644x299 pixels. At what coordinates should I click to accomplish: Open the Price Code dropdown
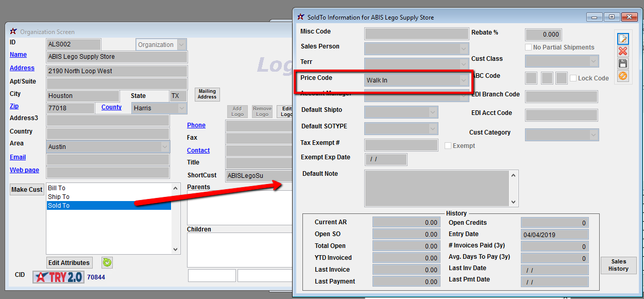(464, 80)
